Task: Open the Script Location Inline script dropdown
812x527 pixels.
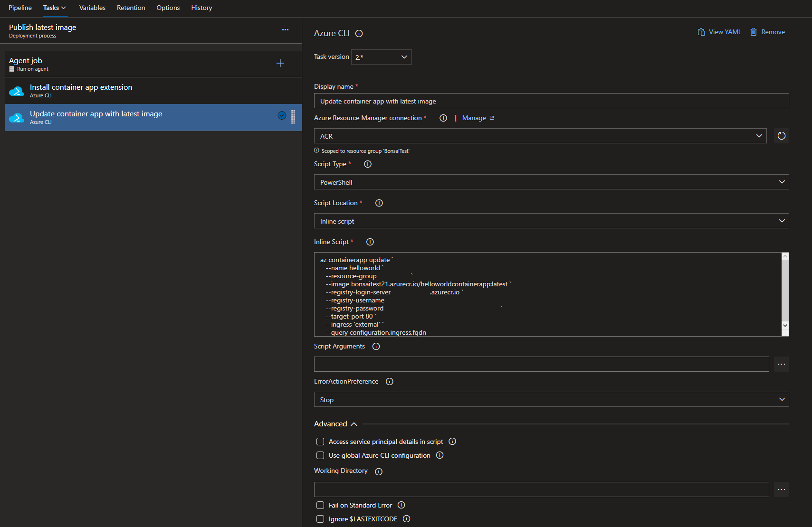Action: (552, 221)
